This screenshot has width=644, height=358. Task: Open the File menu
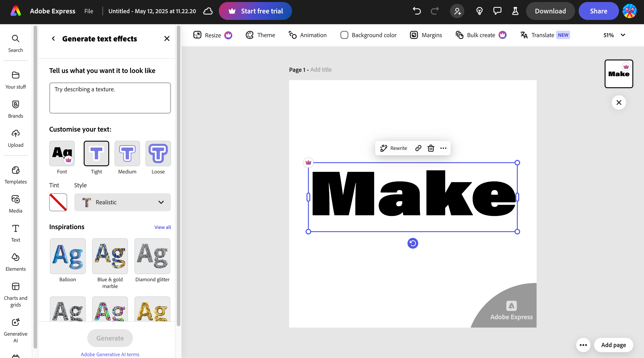(x=89, y=11)
